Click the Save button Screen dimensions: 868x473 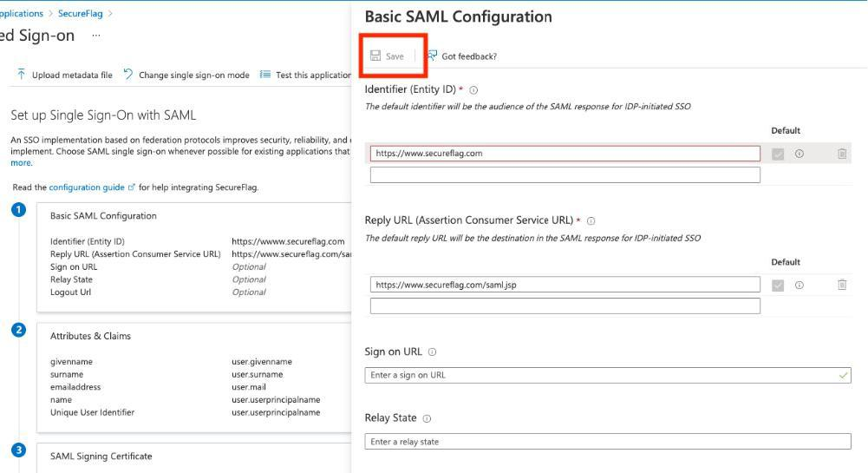tap(387, 56)
